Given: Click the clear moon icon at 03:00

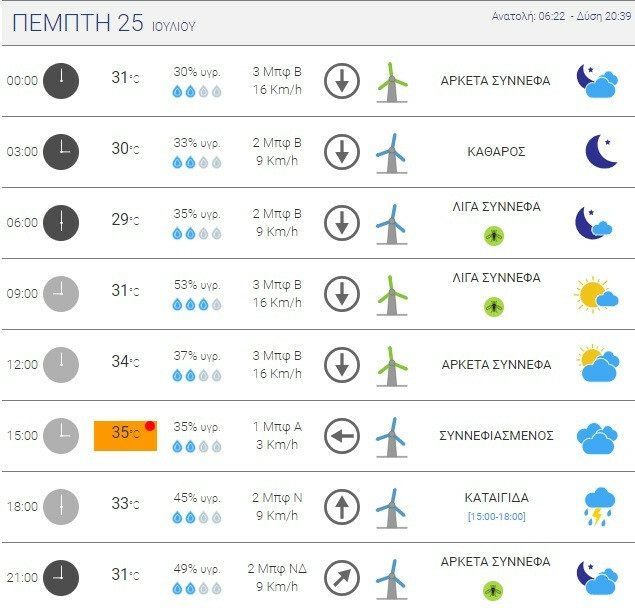Looking at the screenshot, I should [600, 152].
